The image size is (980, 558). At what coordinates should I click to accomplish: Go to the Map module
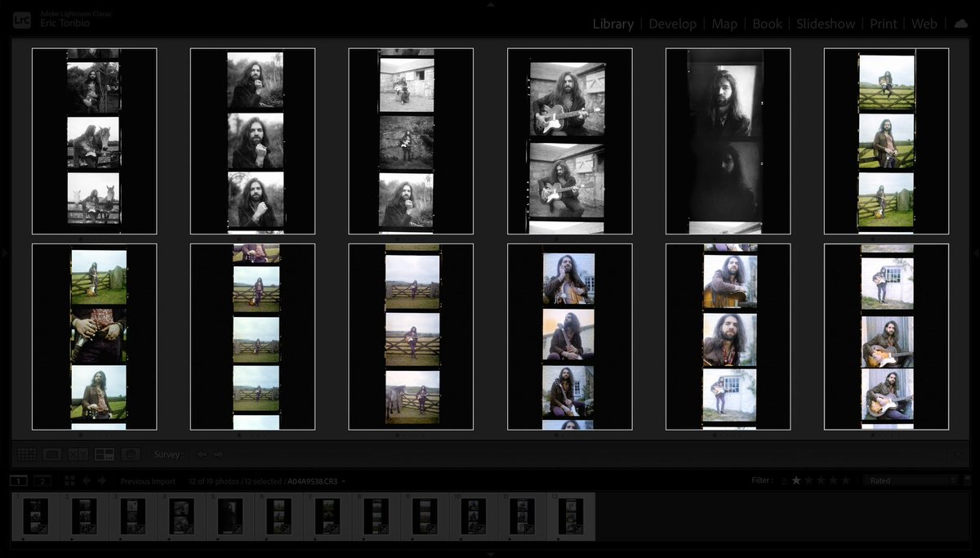point(724,24)
